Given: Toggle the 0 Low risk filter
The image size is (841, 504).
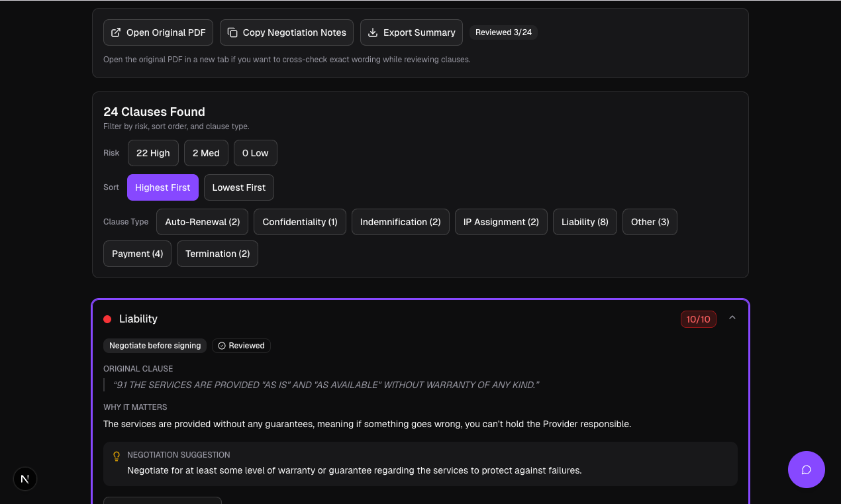Looking at the screenshot, I should pyautogui.click(x=255, y=153).
